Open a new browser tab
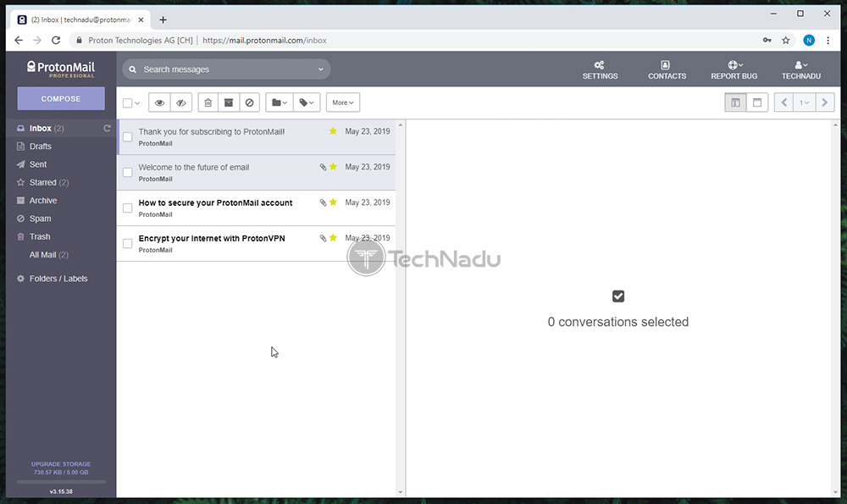This screenshot has width=847, height=504. tap(163, 20)
